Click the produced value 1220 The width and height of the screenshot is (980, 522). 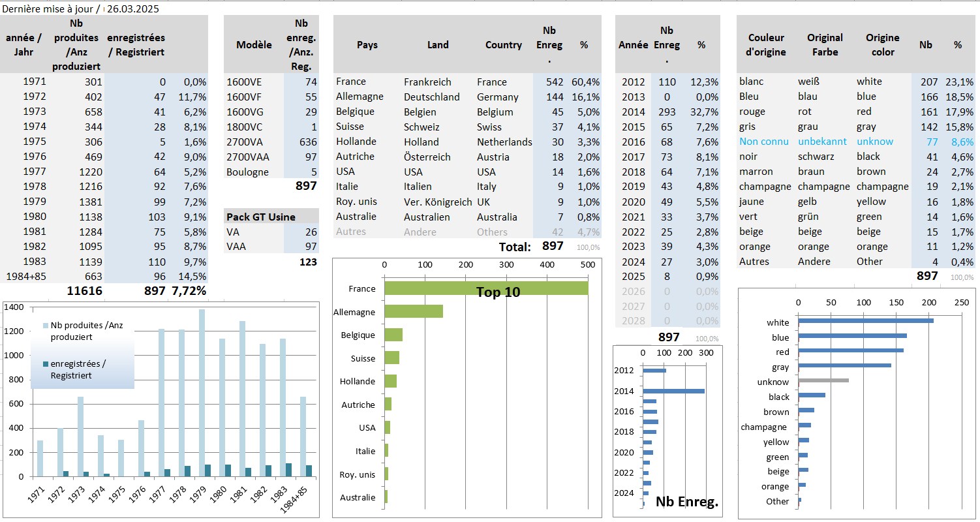[x=90, y=172]
